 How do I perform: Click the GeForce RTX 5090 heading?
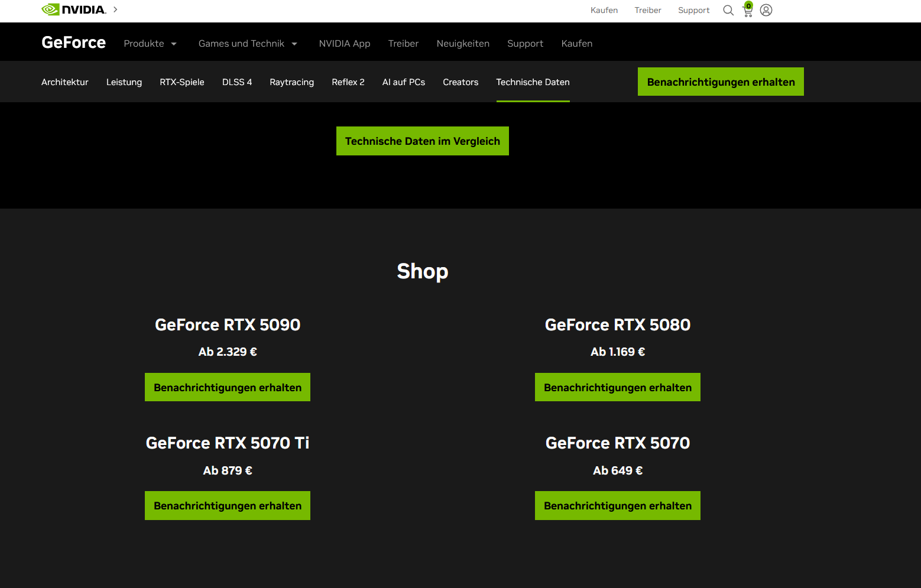pyautogui.click(x=228, y=324)
